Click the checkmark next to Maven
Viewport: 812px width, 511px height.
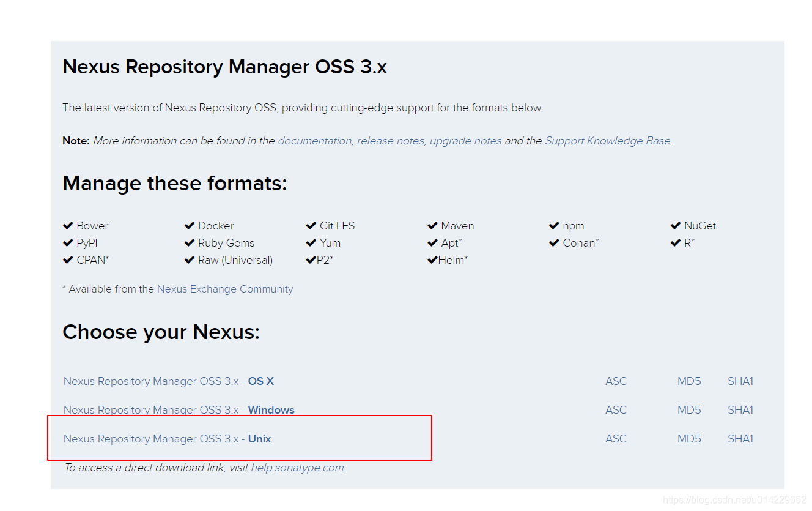click(x=433, y=226)
